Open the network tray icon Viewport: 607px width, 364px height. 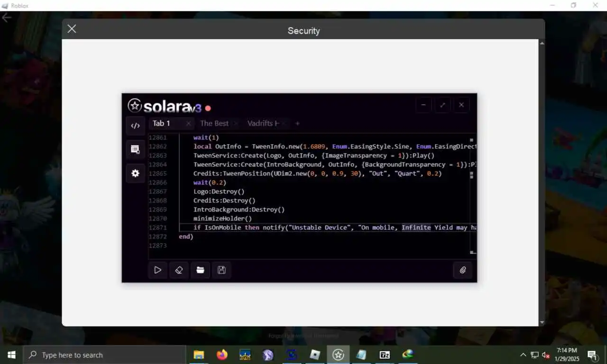point(534,355)
